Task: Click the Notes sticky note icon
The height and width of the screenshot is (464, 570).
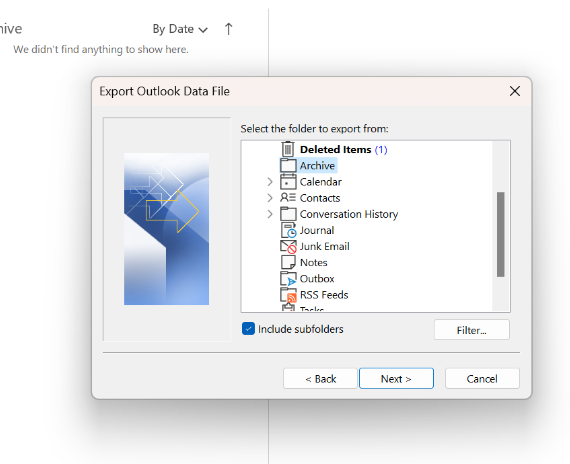Action: point(288,262)
